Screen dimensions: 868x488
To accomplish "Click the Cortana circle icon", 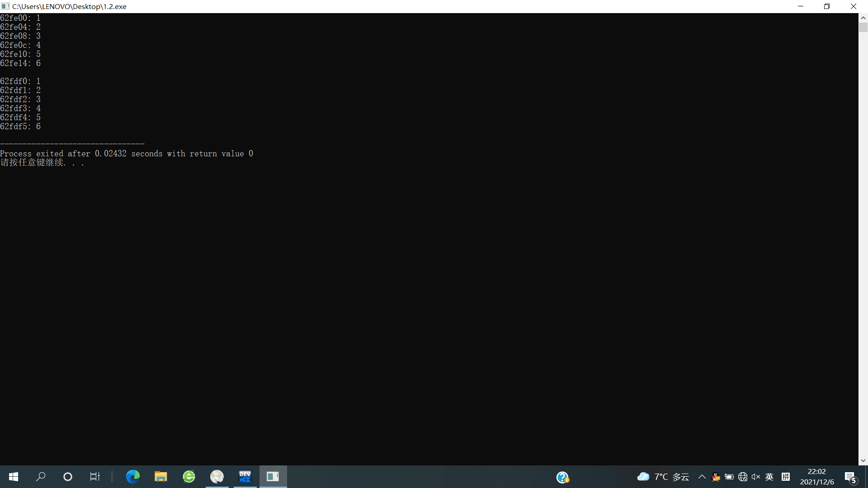I will [x=68, y=477].
